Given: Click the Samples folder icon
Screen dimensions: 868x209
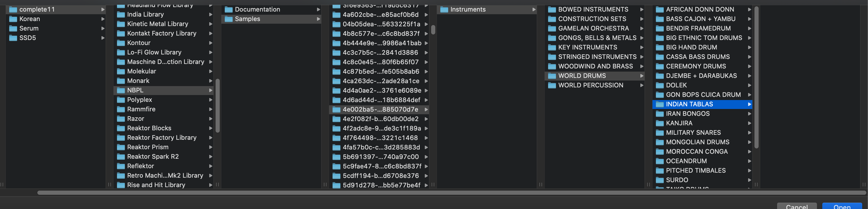Looking at the screenshot, I should tap(229, 19).
